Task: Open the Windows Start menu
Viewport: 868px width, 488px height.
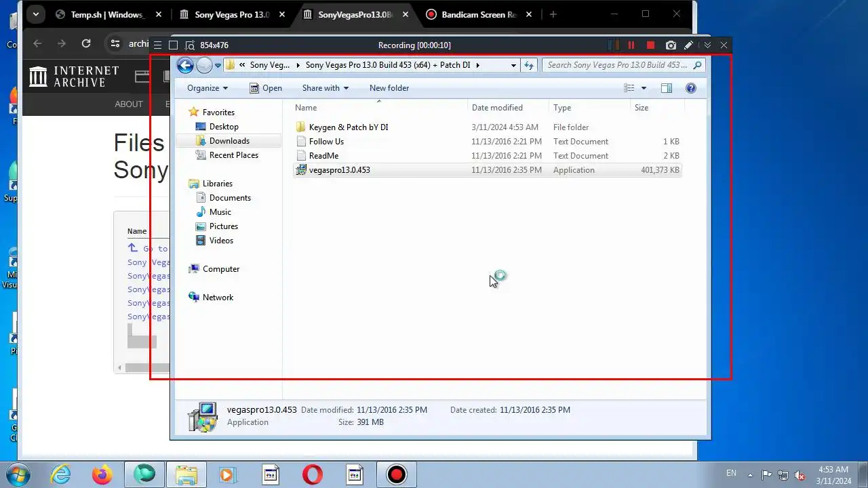Action: [18, 474]
